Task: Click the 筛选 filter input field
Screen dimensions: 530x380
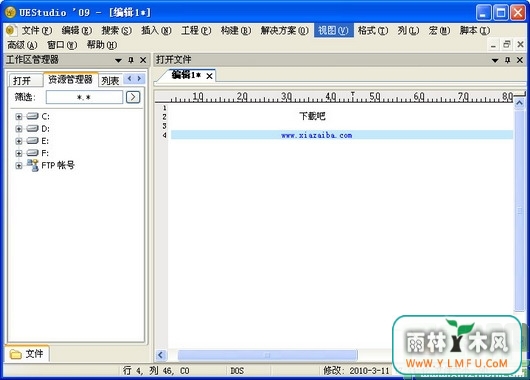Action: click(84, 97)
